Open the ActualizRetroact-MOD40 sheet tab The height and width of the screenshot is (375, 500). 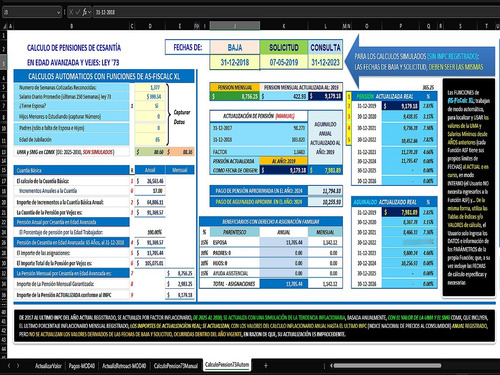[124, 366]
